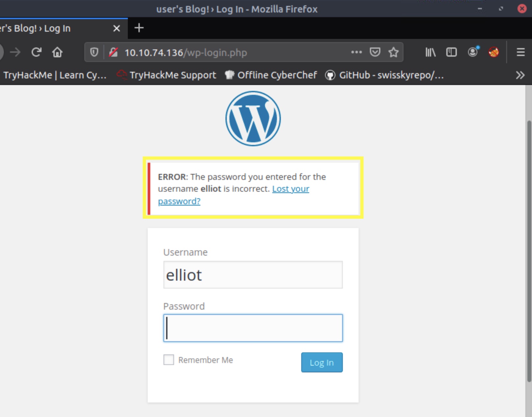Click the WordPress logo
532x417 pixels.
pyautogui.click(x=253, y=119)
